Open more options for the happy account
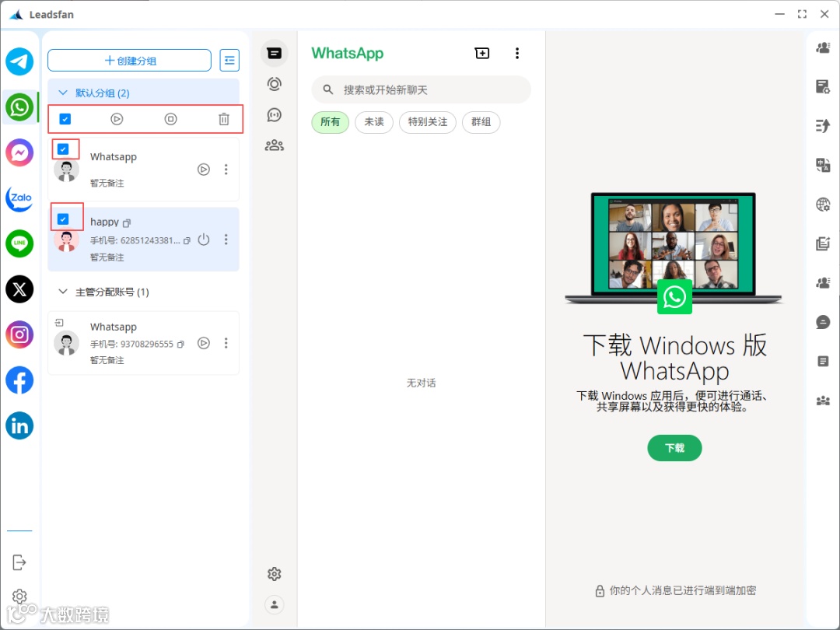The width and height of the screenshot is (840, 630). point(226,240)
